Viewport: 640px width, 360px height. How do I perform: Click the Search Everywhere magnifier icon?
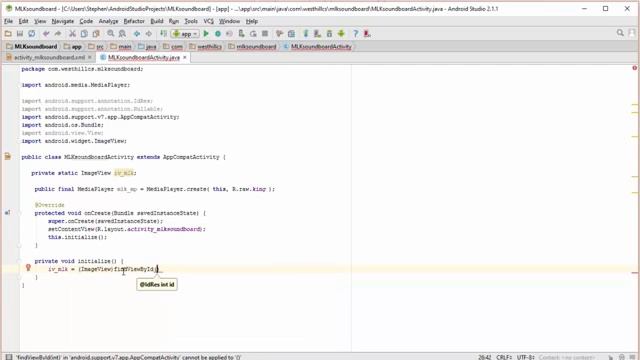tap(620, 33)
